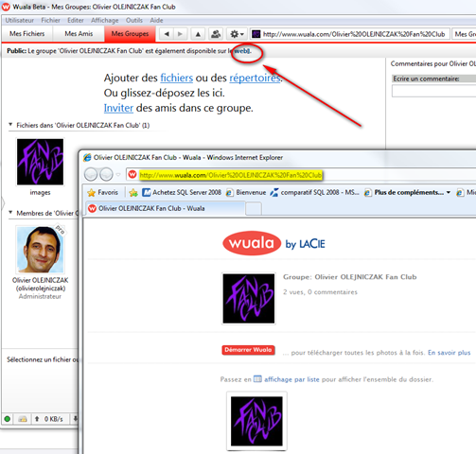Click the green connection status indicator
Image resolution: width=476 pixels, height=454 pixels.
click(x=8, y=419)
